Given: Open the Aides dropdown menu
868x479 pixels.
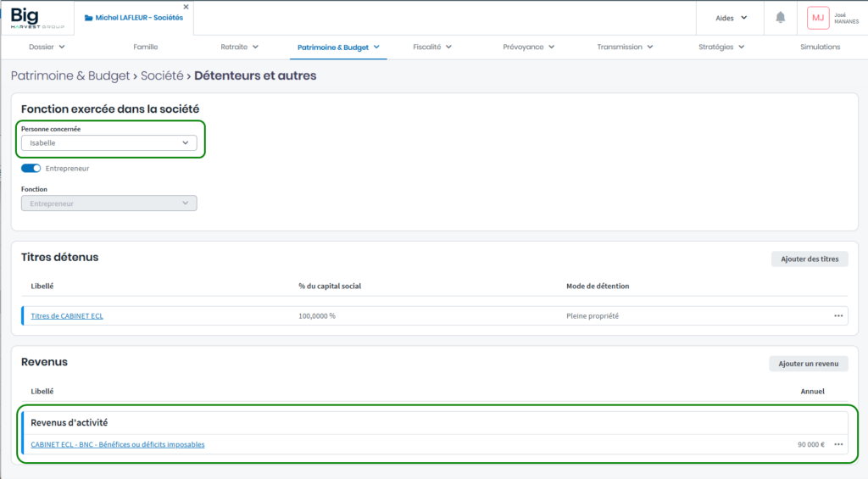Looking at the screenshot, I should click(731, 18).
